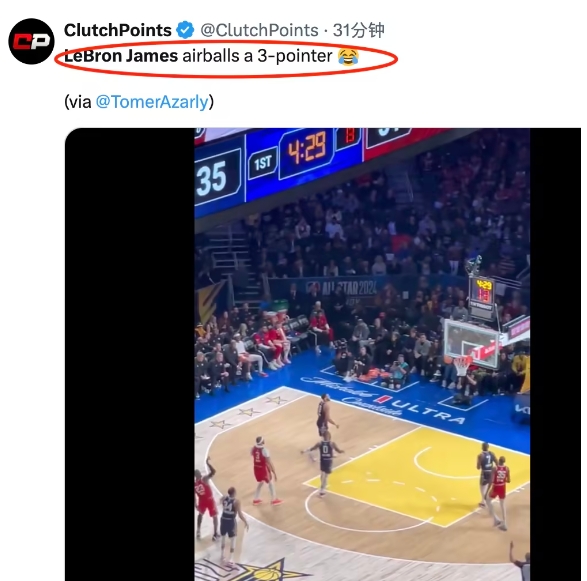Open the @ClutchPoints handle link
The height and width of the screenshot is (581, 587).
tap(259, 30)
